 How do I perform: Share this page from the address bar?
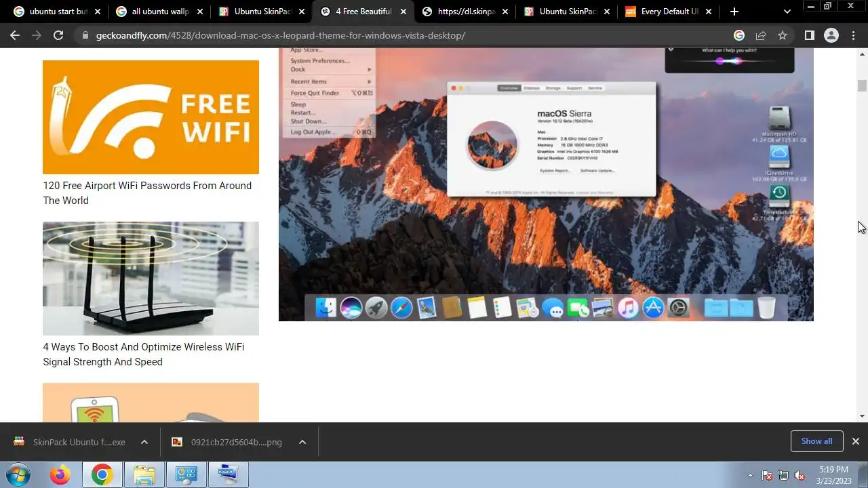coord(761,35)
